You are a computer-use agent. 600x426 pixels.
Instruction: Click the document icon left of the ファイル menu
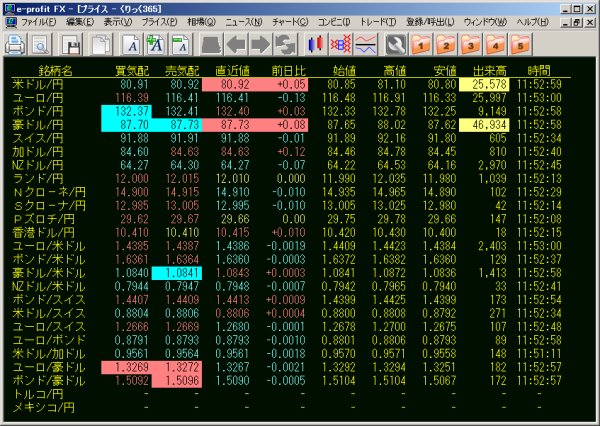pyautogui.click(x=11, y=22)
